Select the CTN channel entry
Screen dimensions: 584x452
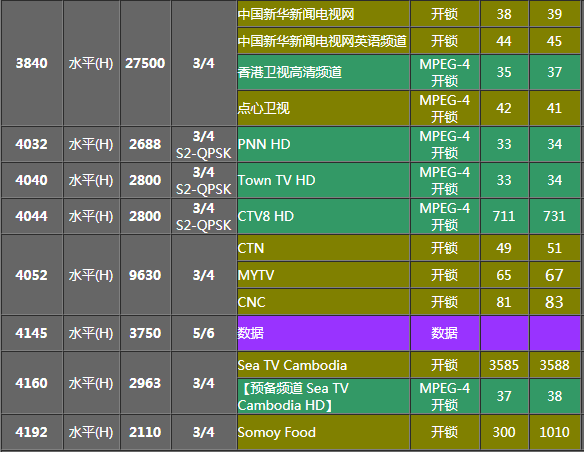click(x=323, y=248)
